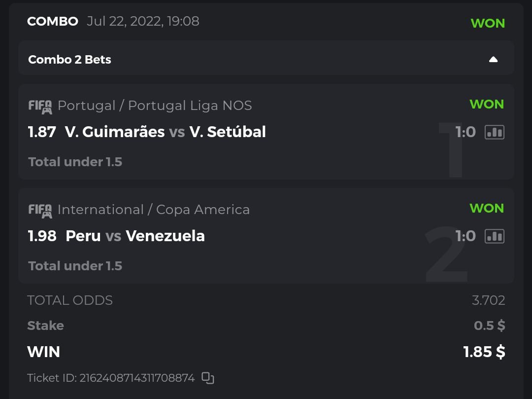The width and height of the screenshot is (532, 399).
Task: Click the Ticket ID number
Action: tap(137, 378)
